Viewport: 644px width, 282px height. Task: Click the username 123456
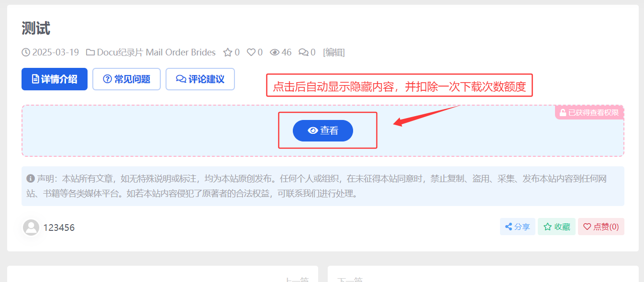coord(59,228)
